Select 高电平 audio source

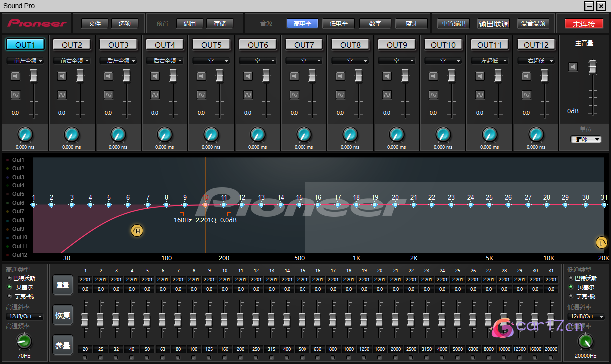point(303,23)
